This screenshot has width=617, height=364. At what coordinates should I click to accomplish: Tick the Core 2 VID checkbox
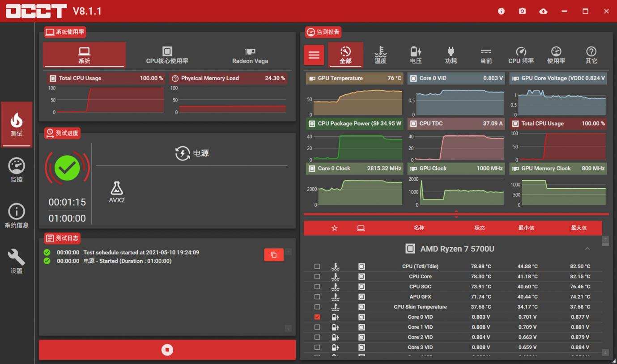317,337
